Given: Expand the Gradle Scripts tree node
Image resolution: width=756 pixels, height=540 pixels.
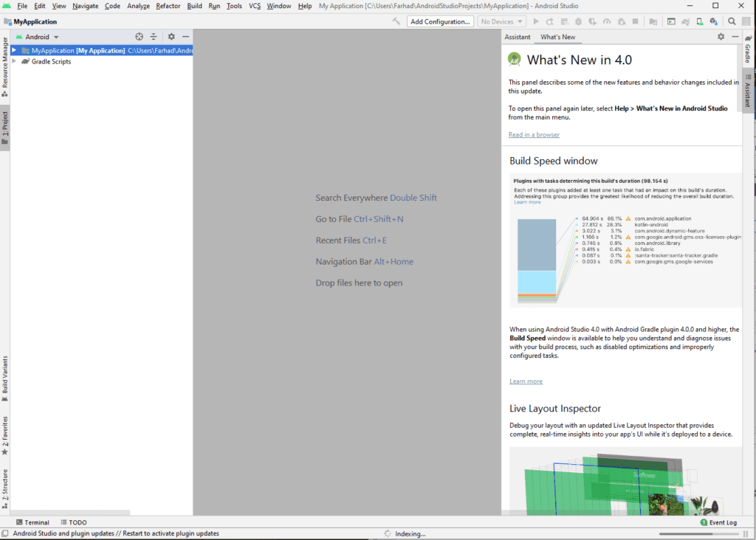Looking at the screenshot, I should pyautogui.click(x=14, y=62).
